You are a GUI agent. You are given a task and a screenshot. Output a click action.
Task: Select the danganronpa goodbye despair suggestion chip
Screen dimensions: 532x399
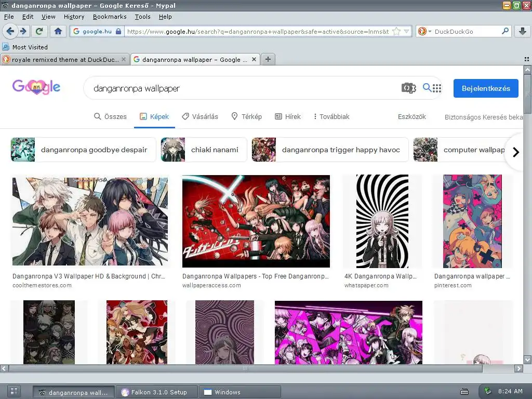click(x=83, y=150)
